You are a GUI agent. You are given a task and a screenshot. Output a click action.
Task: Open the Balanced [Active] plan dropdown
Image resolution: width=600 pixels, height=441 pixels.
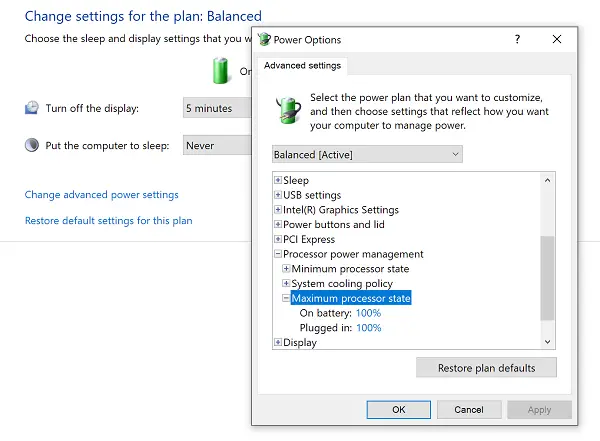(x=367, y=154)
